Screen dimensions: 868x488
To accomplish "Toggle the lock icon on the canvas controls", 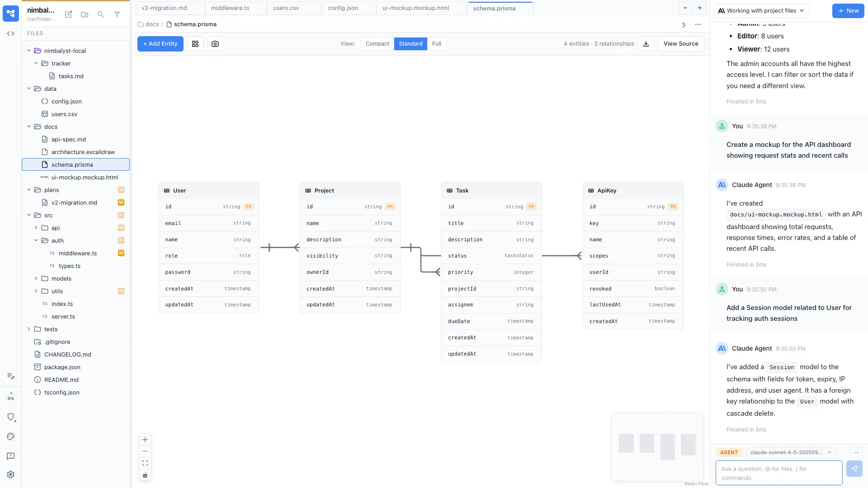I will pyautogui.click(x=145, y=475).
